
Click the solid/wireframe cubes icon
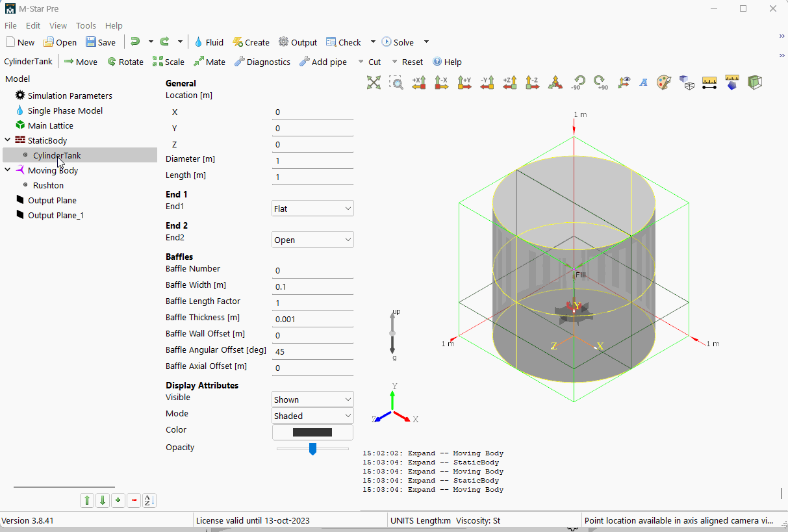687,82
